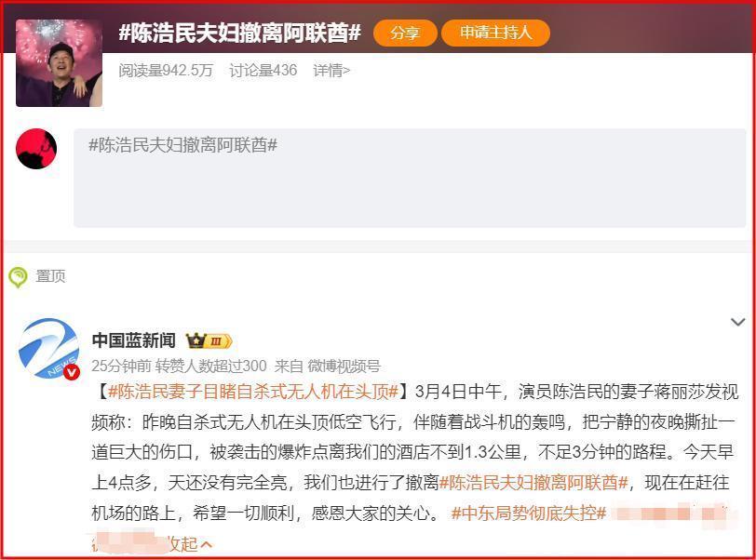Click the 分享 share button
756x560 pixels.
405,33
